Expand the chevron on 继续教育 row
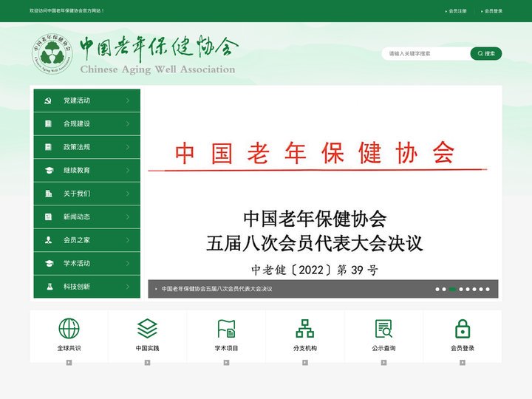Viewport: 532px width, 399px height. click(128, 171)
